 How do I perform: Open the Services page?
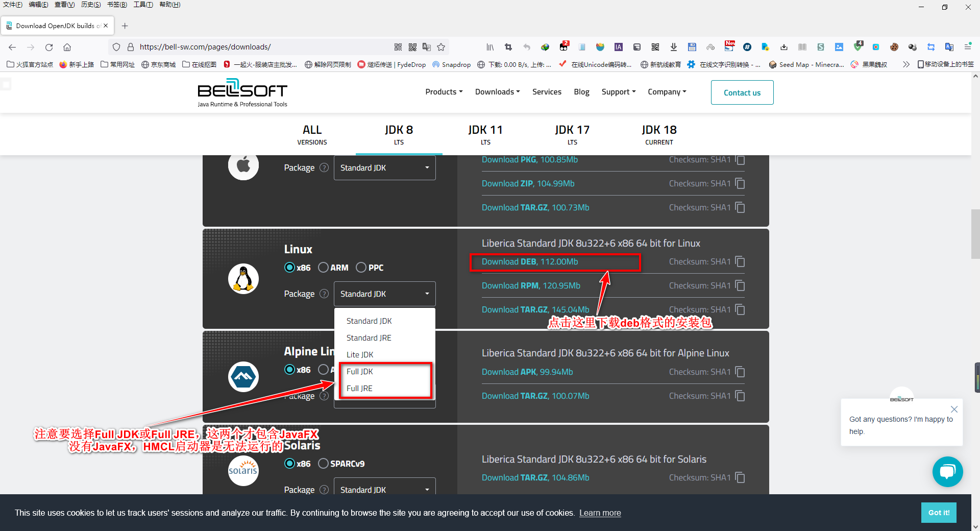547,92
